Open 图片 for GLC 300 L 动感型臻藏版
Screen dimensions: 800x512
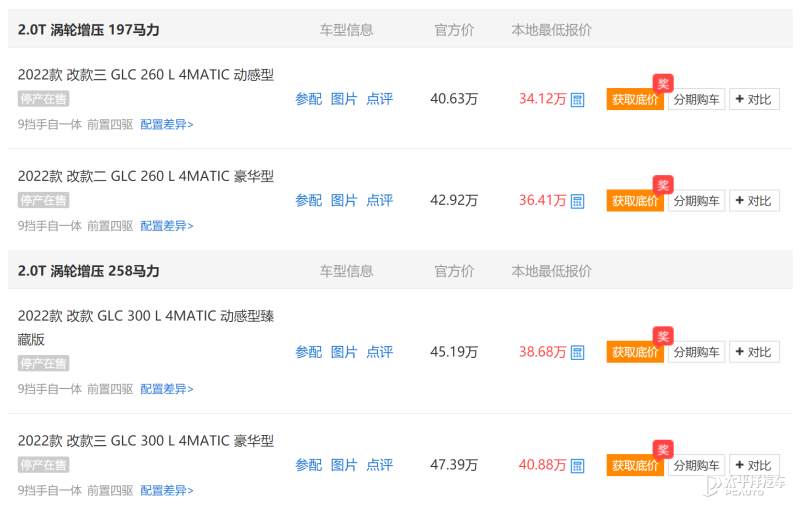point(344,352)
